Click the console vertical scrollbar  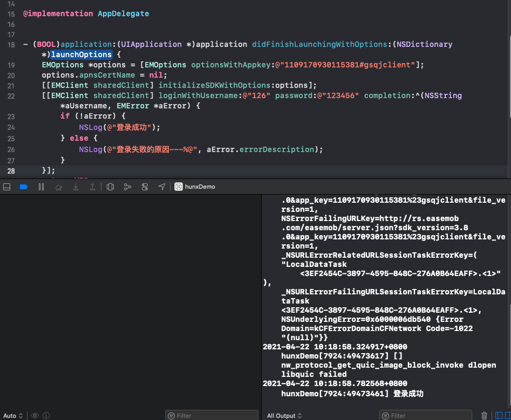coord(509,355)
